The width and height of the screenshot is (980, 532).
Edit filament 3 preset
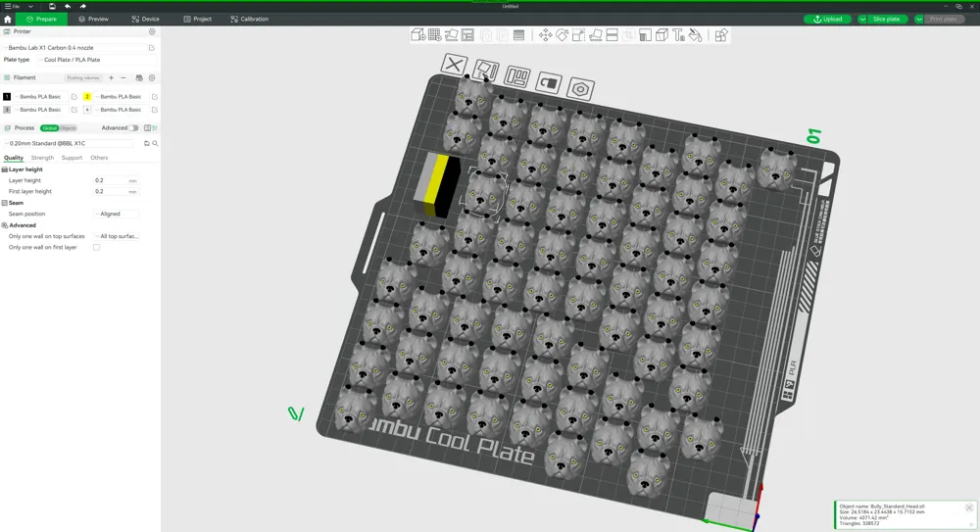[x=74, y=110]
